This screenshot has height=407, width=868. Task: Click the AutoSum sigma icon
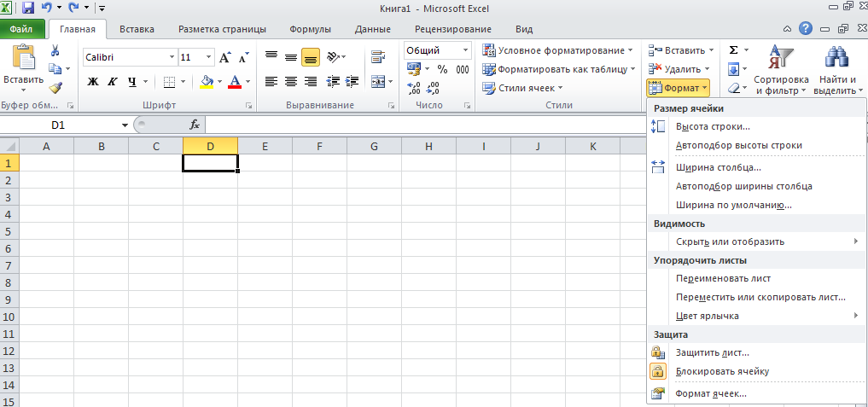pos(733,50)
